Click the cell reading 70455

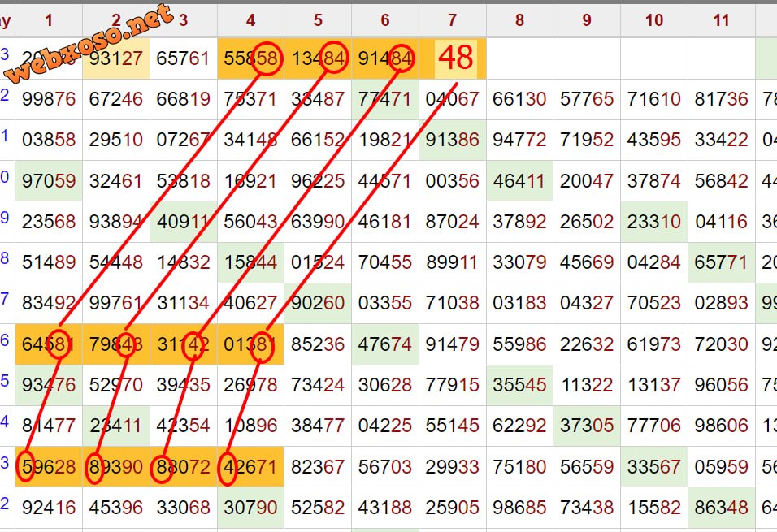click(385, 262)
